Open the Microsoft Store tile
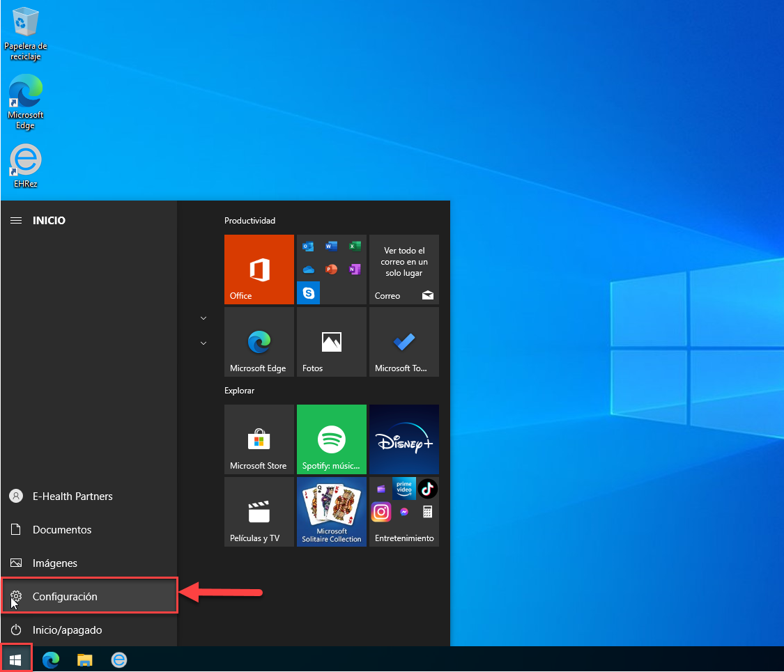The image size is (784, 672). [259, 439]
